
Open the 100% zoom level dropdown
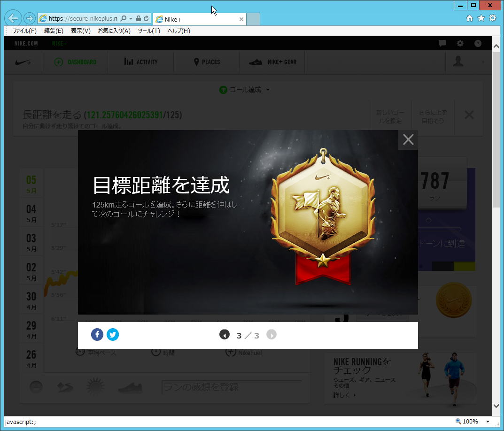tap(488, 421)
